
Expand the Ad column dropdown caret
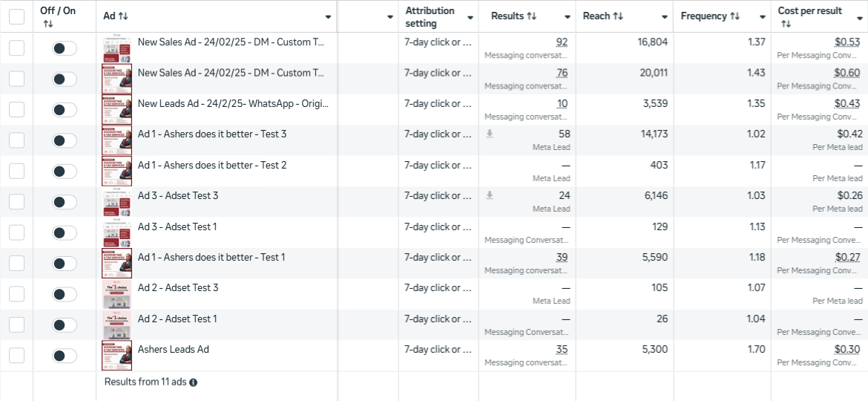(x=328, y=17)
